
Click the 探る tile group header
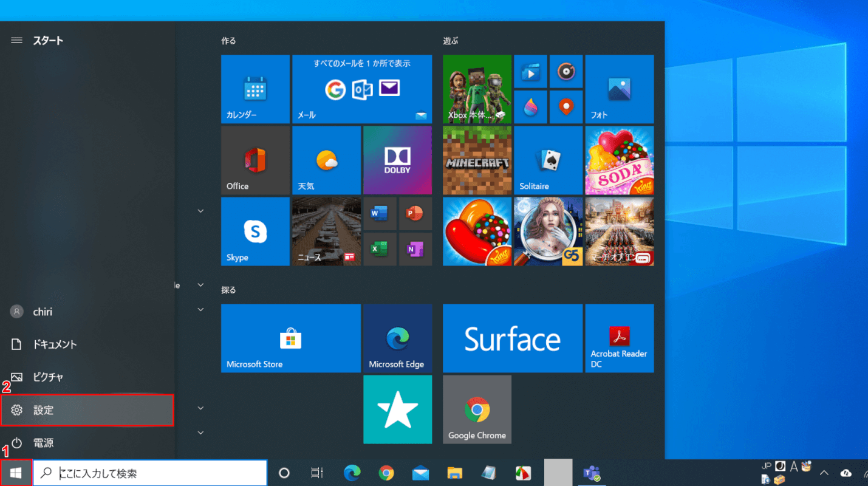(x=228, y=290)
